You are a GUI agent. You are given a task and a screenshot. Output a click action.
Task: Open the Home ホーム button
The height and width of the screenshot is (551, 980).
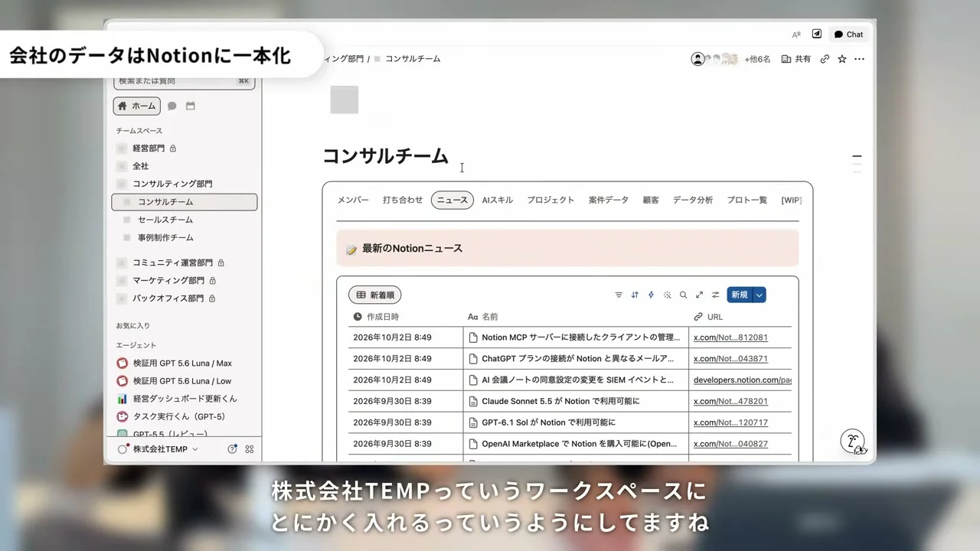(136, 106)
